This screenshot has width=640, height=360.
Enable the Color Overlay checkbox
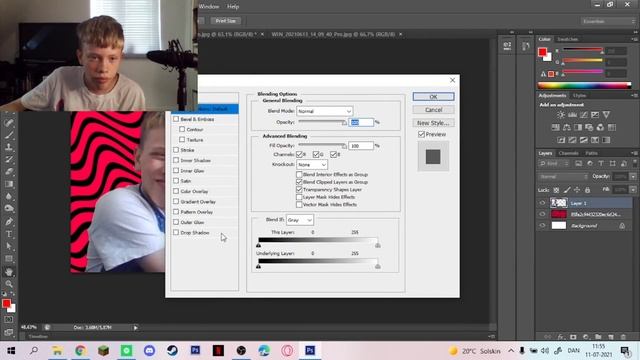click(x=176, y=191)
